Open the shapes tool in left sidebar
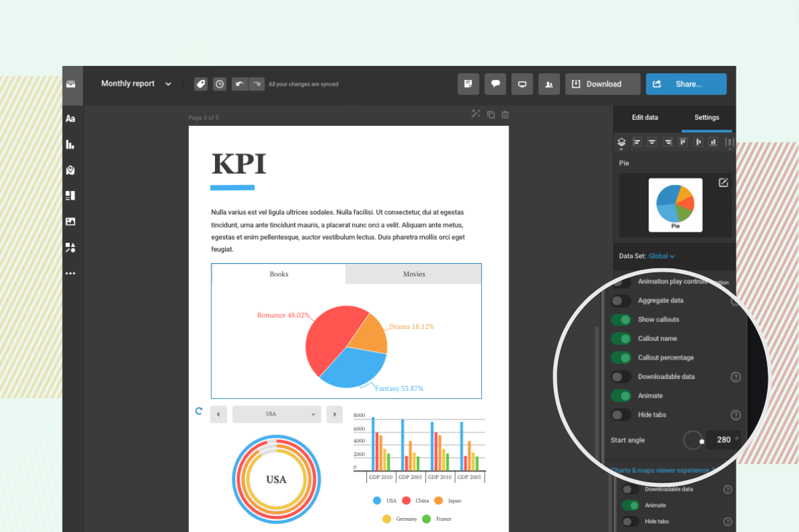This screenshot has height=532, width=799. [x=71, y=248]
